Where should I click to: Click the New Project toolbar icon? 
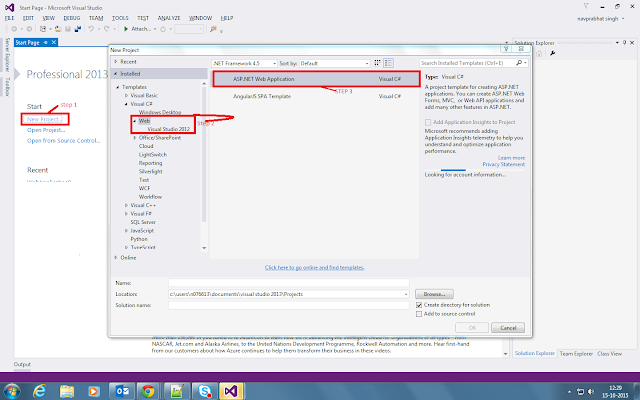tap(42, 29)
